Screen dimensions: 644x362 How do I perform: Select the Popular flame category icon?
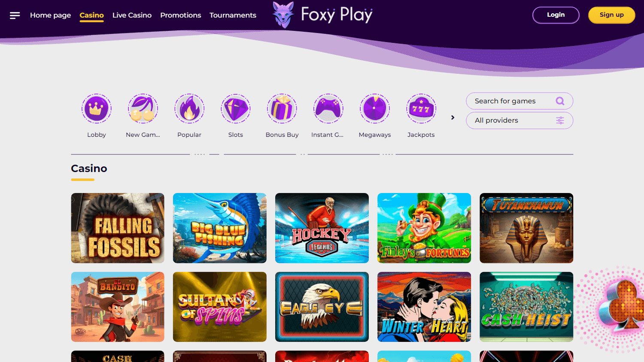tap(189, 109)
